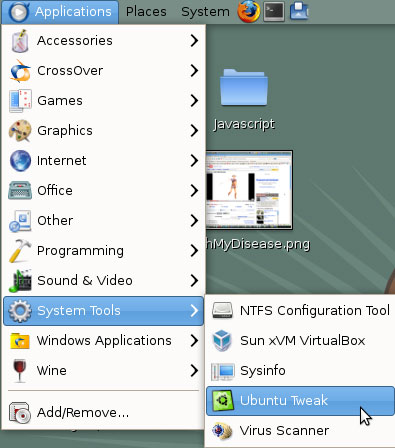395x448 pixels.
Task: Expand the Graphics submenu arrow
Action: tap(194, 131)
